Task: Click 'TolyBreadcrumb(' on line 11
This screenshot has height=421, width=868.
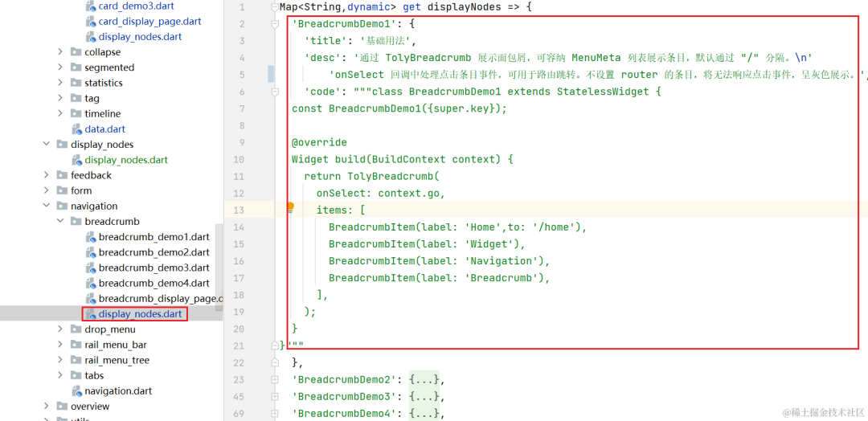Action: [393, 177]
